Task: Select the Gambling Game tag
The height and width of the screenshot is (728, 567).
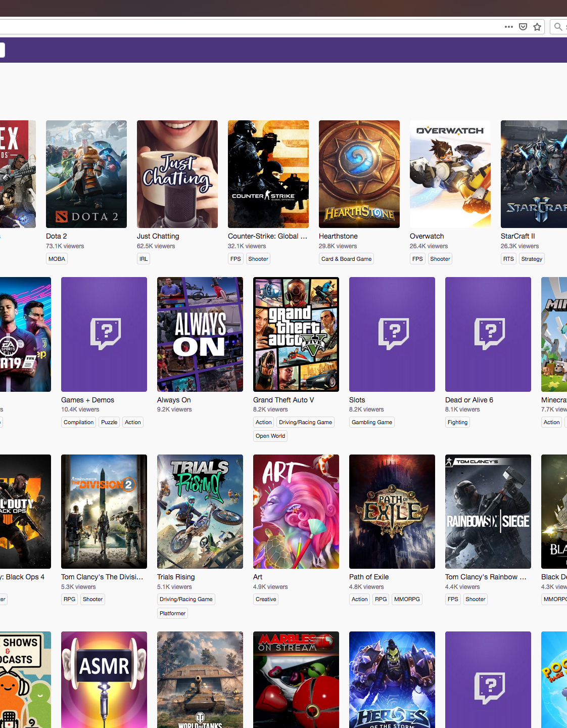Action: (371, 422)
